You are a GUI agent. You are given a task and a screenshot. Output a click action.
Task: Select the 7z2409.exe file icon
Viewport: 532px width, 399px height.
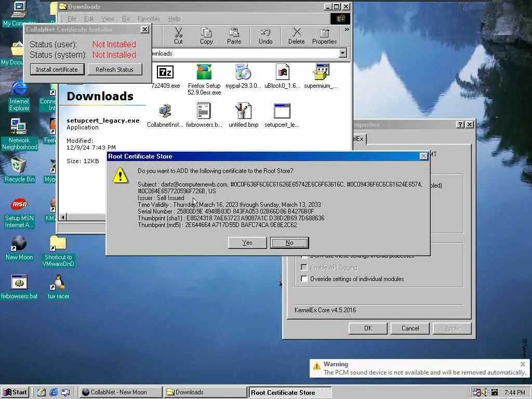tap(166, 76)
